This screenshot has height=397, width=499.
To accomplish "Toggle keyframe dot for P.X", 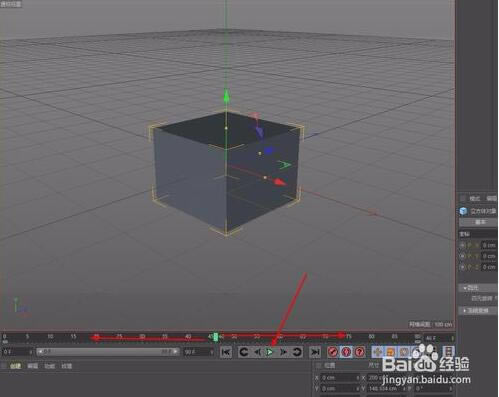I will pos(462,245).
